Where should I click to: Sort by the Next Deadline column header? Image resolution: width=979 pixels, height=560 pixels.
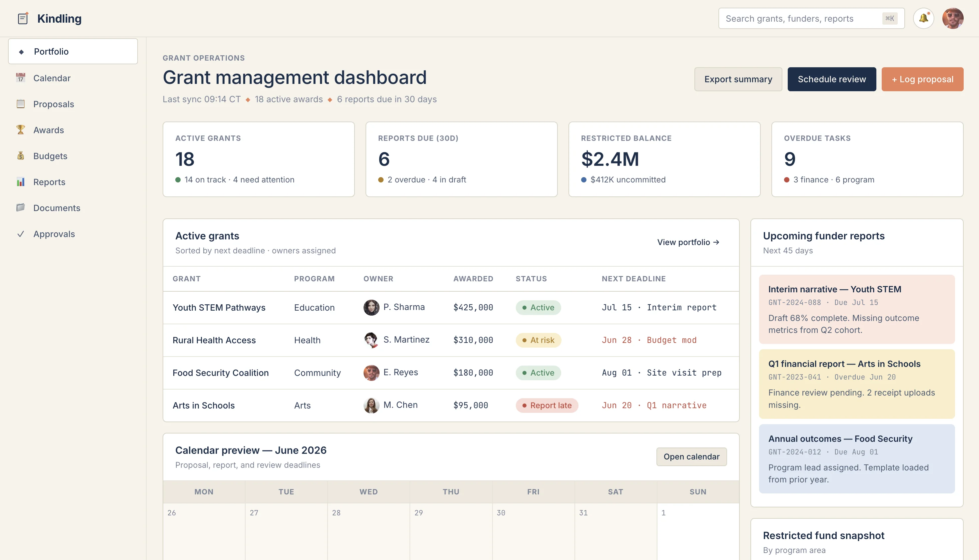click(x=633, y=278)
